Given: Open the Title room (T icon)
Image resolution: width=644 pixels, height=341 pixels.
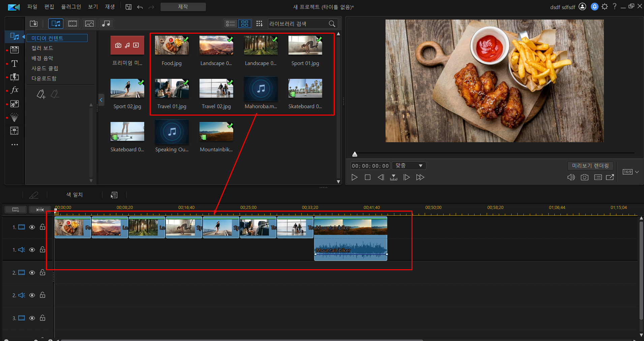Looking at the screenshot, I should point(14,63).
